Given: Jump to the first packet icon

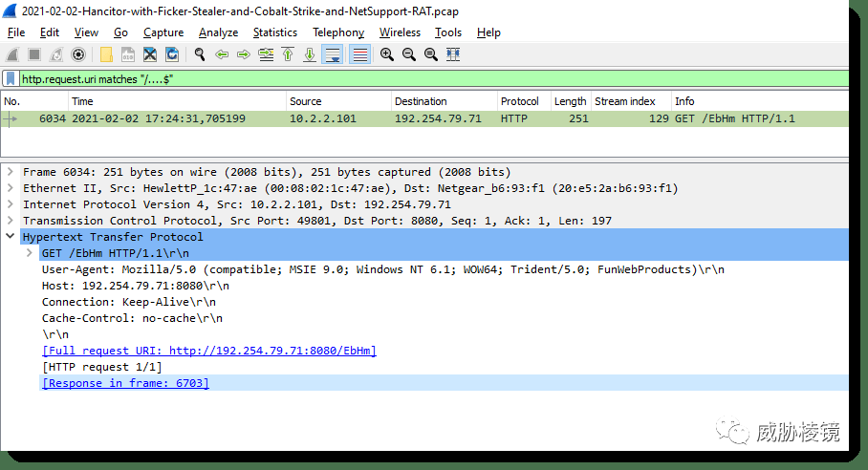Looking at the screenshot, I should coord(288,54).
